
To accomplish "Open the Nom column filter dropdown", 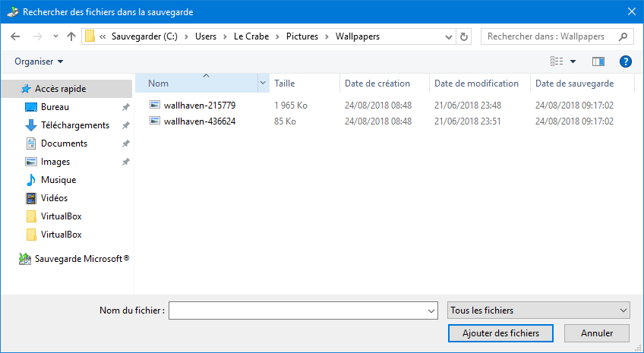I will tap(264, 84).
